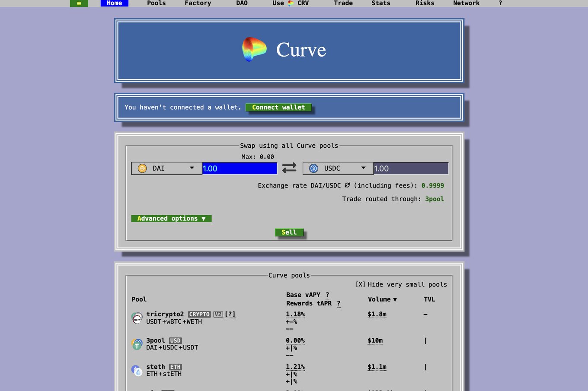Open the Risks page
The width and height of the screenshot is (588, 391).
tap(425, 3)
